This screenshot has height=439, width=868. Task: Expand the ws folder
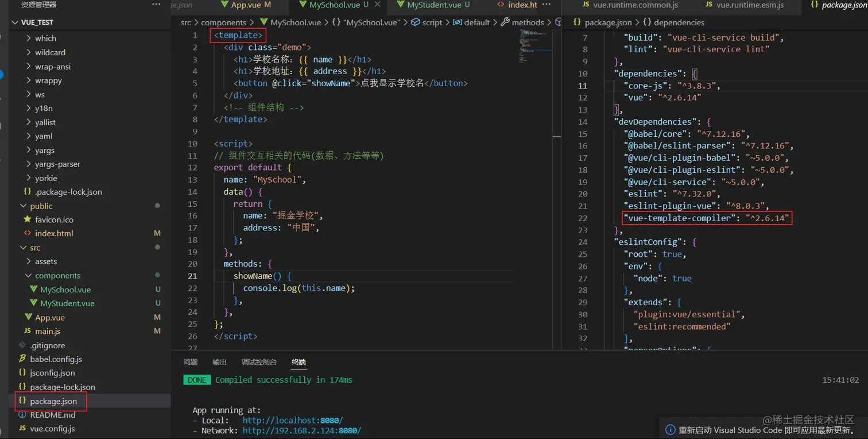pos(29,94)
